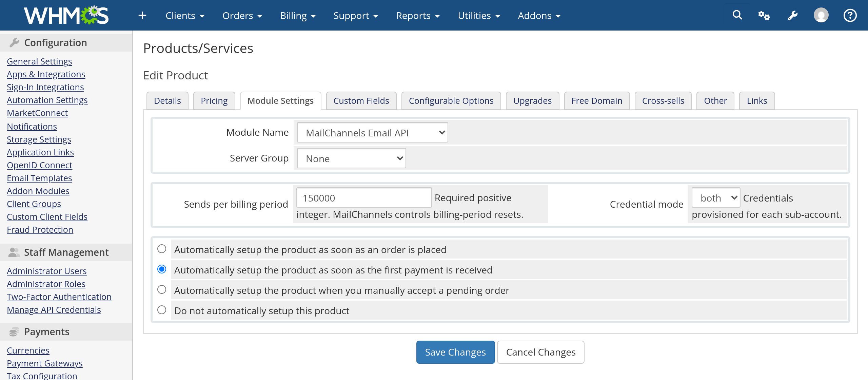The width and height of the screenshot is (868, 380).
Task: Open Client Groups link
Action: [34, 204]
